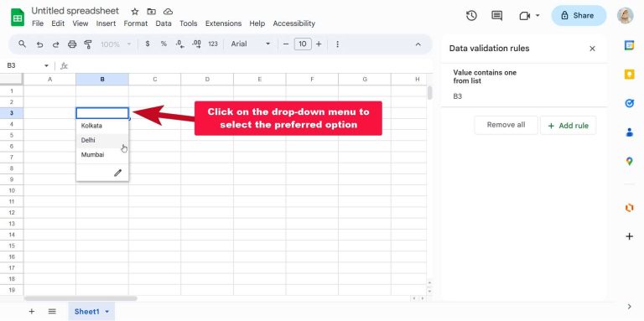644x321 pixels.
Task: Increase decimal places
Action: click(x=196, y=44)
